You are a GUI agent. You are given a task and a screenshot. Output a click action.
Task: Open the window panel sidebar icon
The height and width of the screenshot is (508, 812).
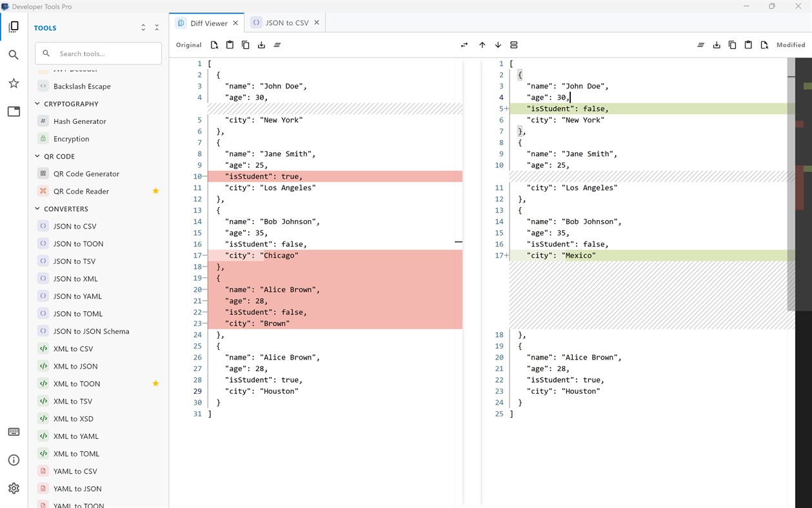14,112
